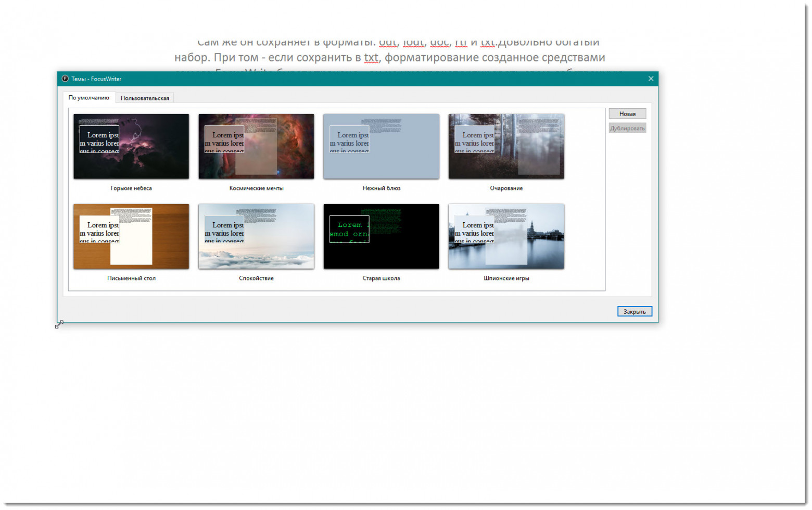Image resolution: width=812 pixels, height=510 pixels.
Task: Pick the Шпионские игры theme thumbnail
Action: click(506, 236)
